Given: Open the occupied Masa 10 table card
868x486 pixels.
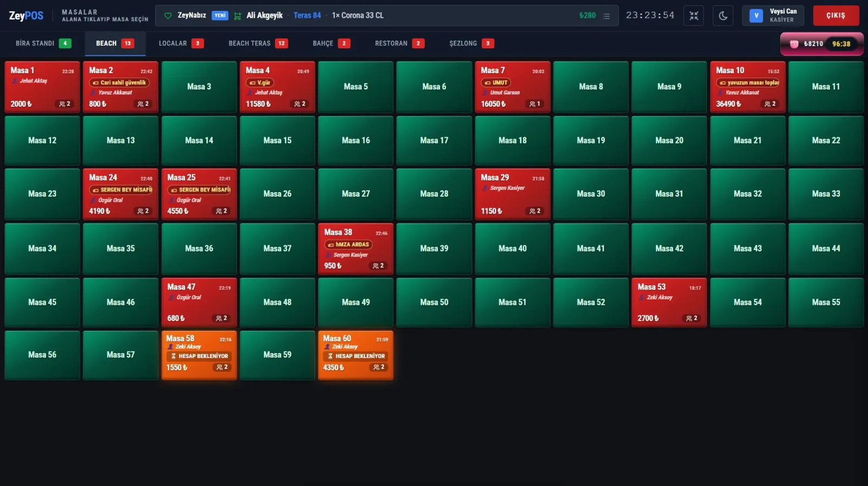Looking at the screenshot, I should coord(748,87).
